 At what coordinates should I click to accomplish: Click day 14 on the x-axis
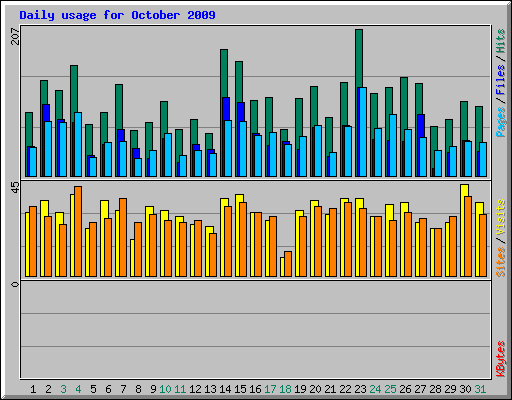coord(225,389)
